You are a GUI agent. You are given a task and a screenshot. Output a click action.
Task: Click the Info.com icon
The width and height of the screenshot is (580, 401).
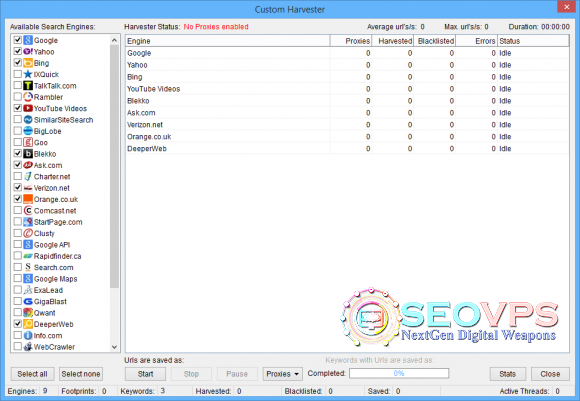coord(28,335)
